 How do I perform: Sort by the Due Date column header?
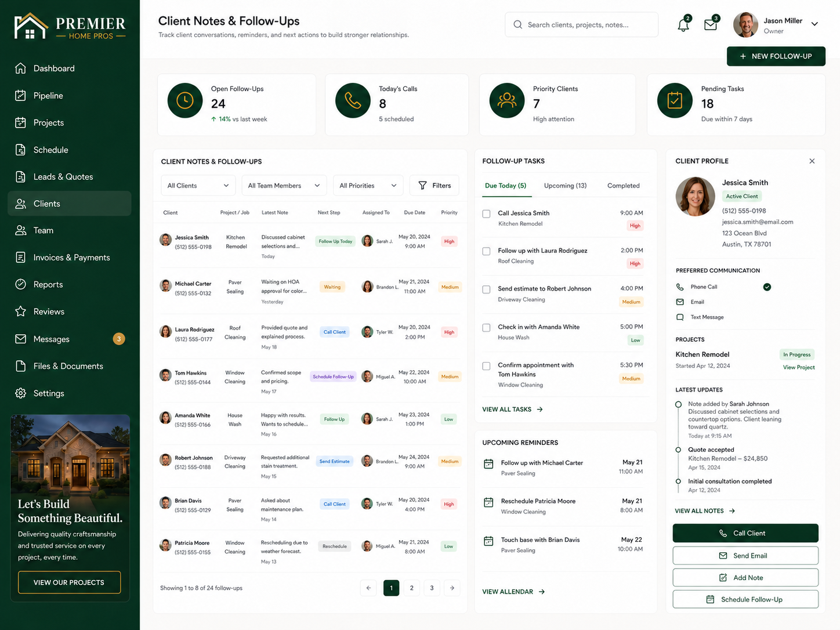[x=415, y=213]
